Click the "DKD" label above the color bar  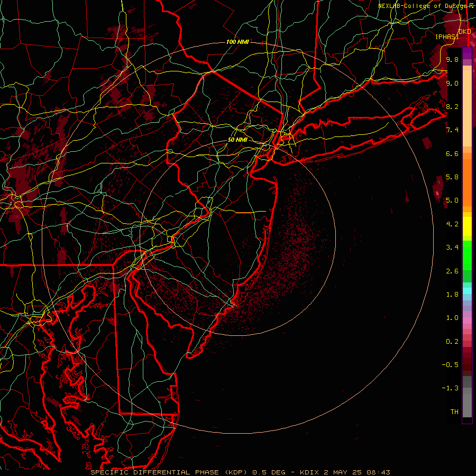[465, 31]
